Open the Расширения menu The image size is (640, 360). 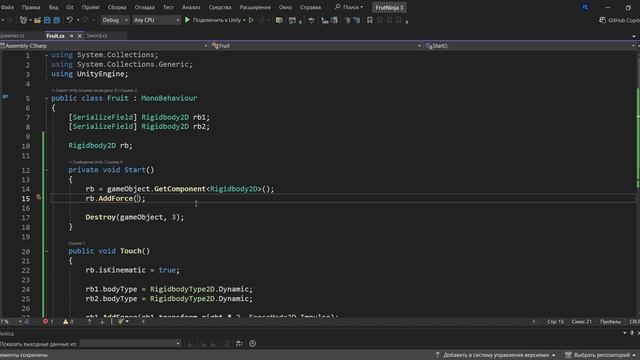coord(255,7)
